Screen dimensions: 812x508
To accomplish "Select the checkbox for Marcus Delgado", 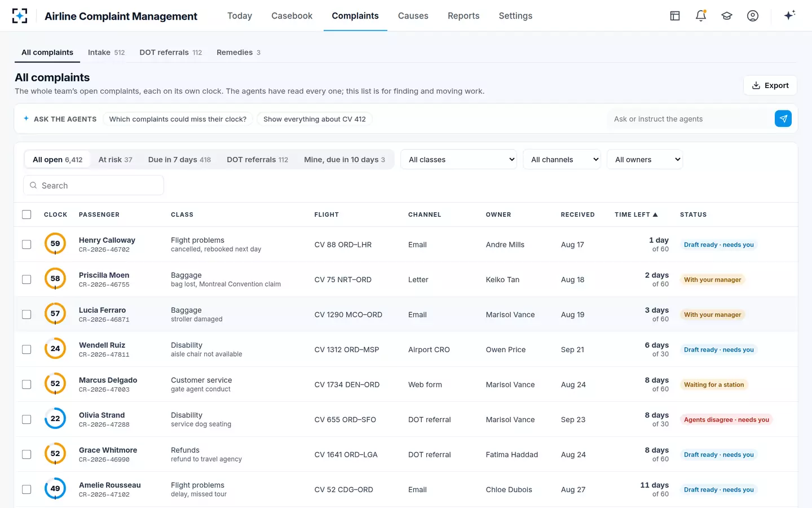I will click(27, 384).
